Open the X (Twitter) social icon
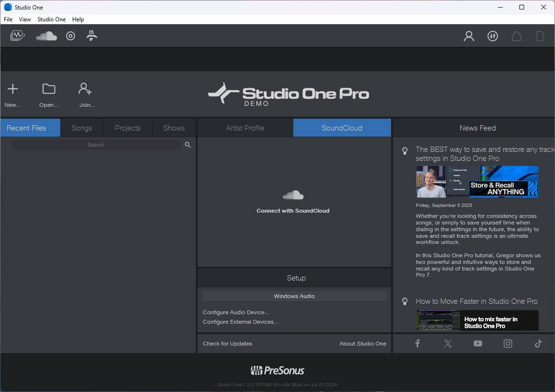 (x=448, y=344)
